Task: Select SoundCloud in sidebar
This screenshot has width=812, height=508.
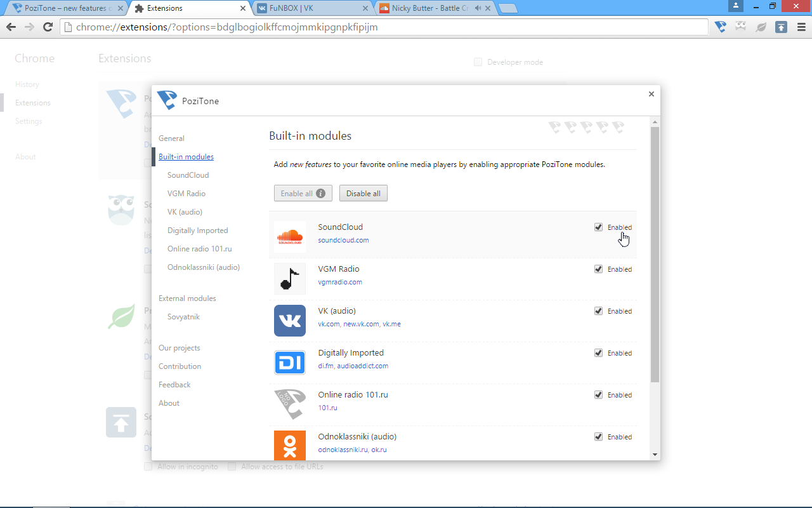Action: (x=188, y=175)
